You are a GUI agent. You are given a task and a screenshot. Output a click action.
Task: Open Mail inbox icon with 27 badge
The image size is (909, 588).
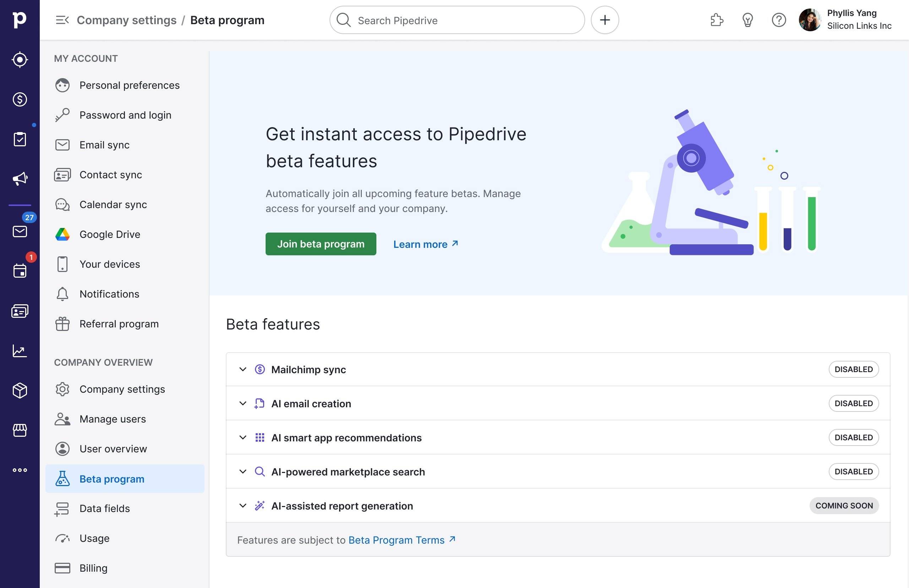[x=20, y=231]
